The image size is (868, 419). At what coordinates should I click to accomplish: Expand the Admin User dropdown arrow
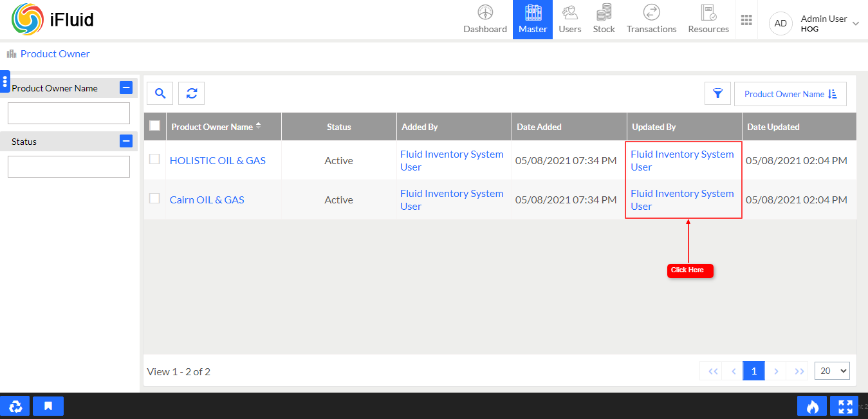point(856,23)
